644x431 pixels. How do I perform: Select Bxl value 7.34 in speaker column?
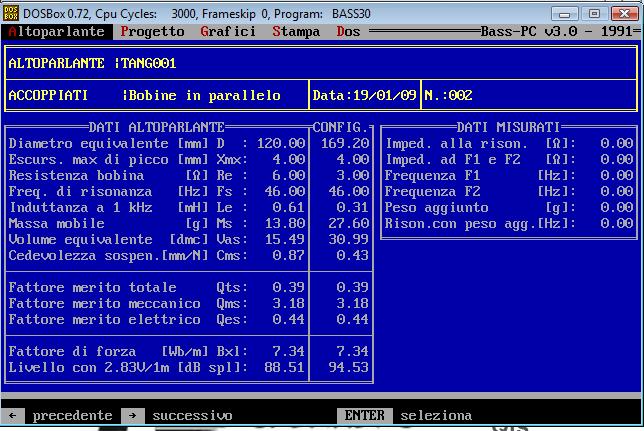tap(289, 351)
